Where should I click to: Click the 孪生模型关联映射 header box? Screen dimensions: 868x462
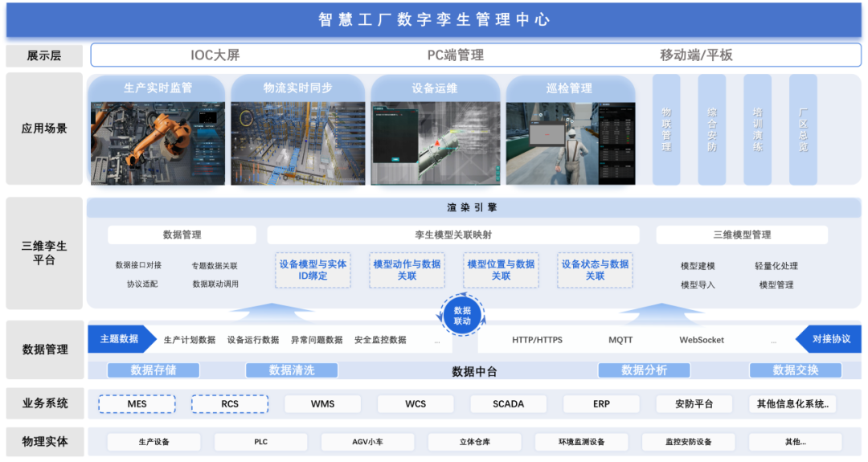pyautogui.click(x=453, y=235)
